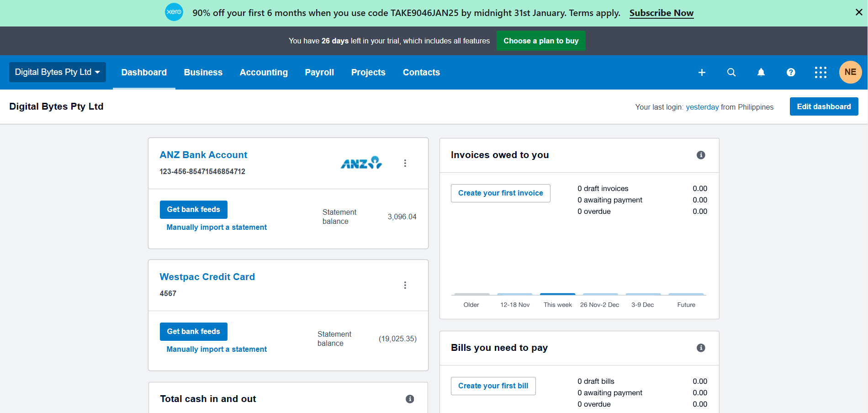Click the 0 draft invoices row
868x413 pixels.
(x=642, y=188)
